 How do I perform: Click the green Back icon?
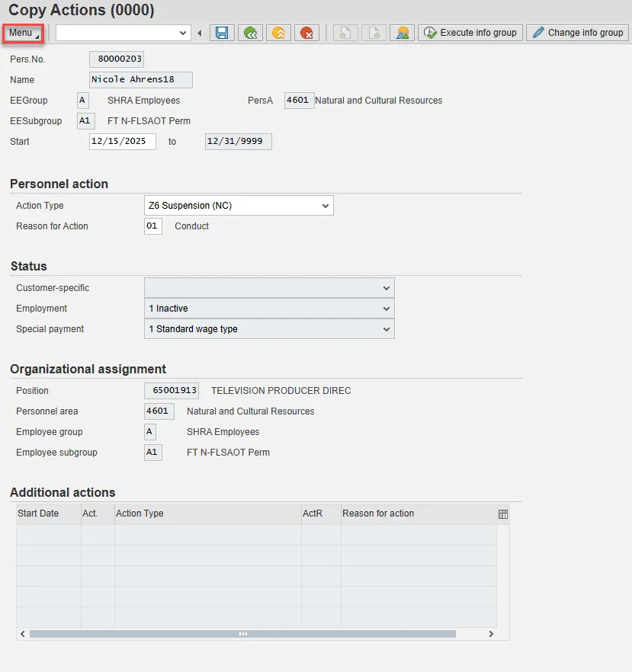(250, 33)
